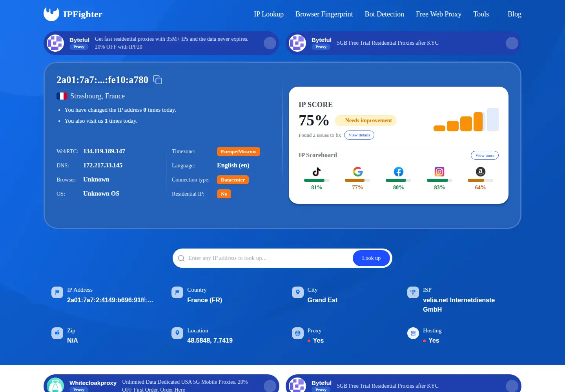The height and width of the screenshot is (392, 565).
Task: Click the search magnifier icon in lookup bar
Action: 181,258
